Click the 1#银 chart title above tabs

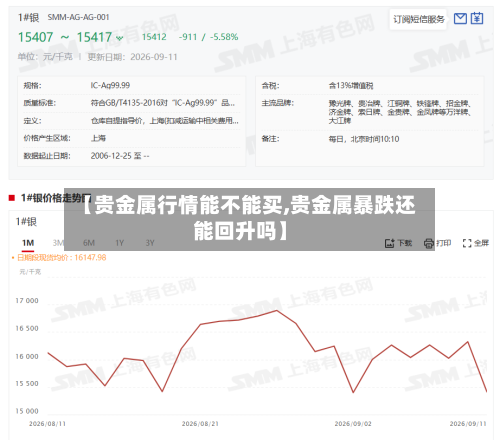coord(26,222)
